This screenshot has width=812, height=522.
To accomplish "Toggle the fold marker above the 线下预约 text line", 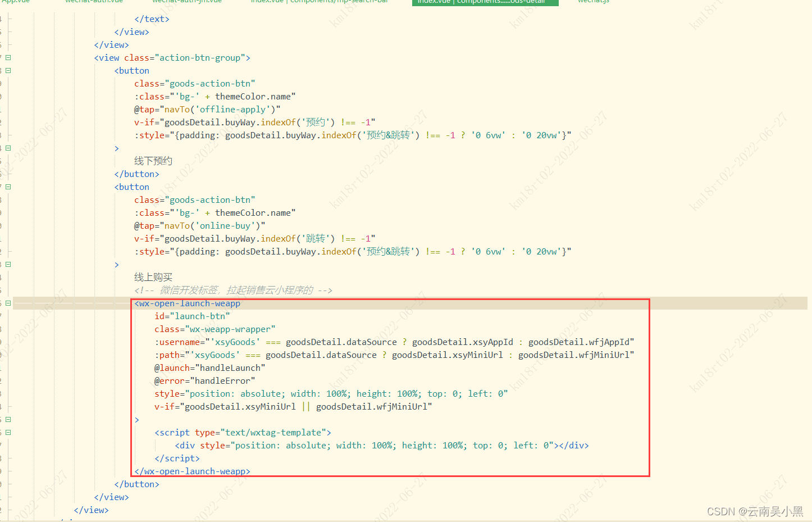I will click(x=8, y=148).
